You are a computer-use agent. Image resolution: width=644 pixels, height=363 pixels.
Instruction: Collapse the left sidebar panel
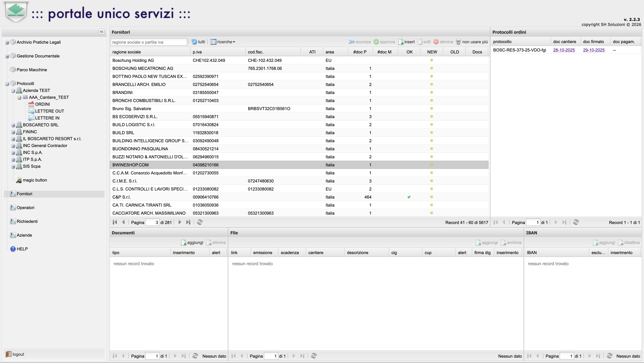coord(101,32)
